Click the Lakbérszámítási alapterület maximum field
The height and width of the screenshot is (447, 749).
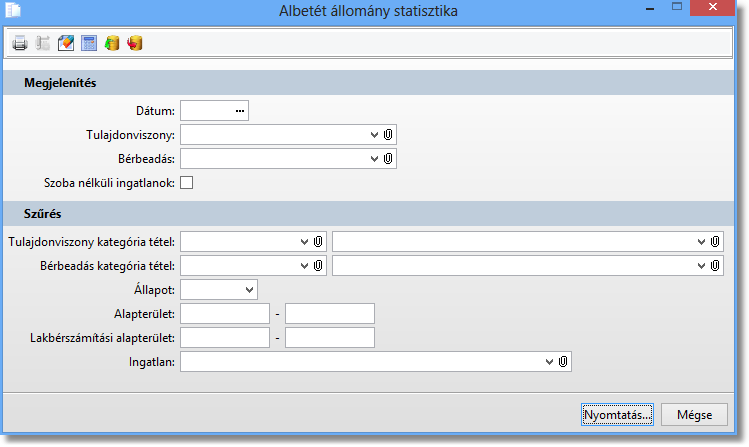tap(330, 338)
